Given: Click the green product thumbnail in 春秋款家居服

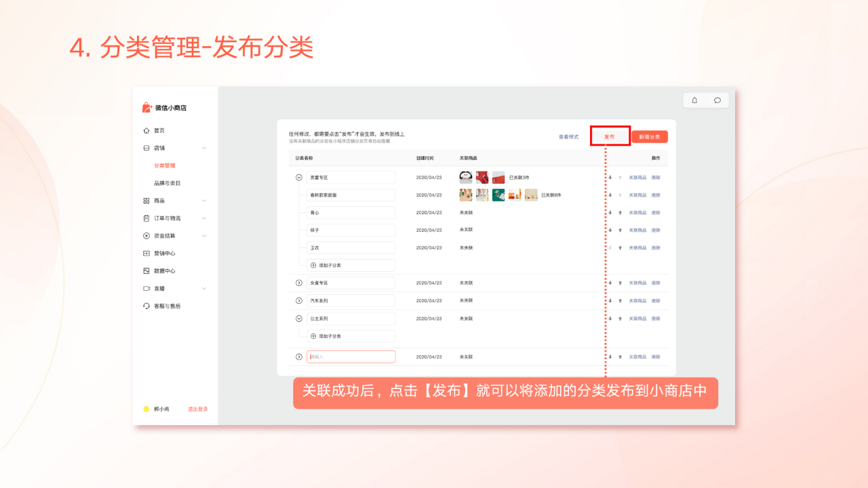Looking at the screenshot, I should (x=498, y=195).
